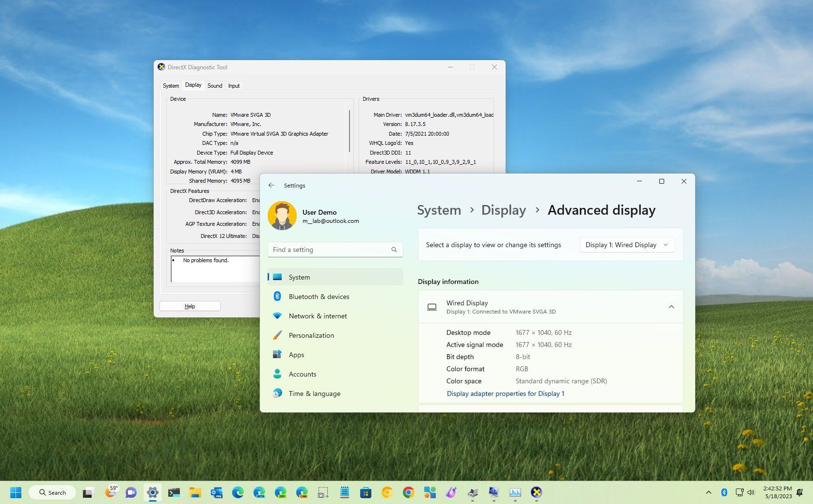Open the Display 1: Wired Display dropdown

(x=626, y=245)
